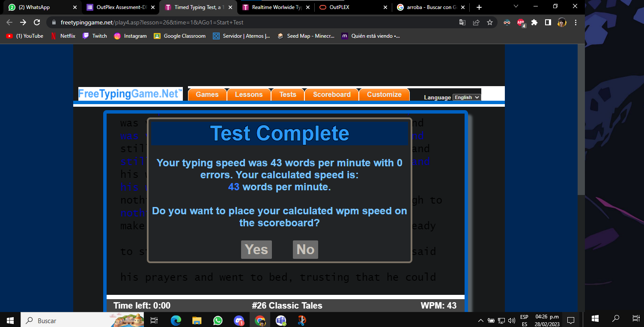The width and height of the screenshot is (644, 327).
Task: Open the Extensions puzzle menu
Action: (x=534, y=22)
